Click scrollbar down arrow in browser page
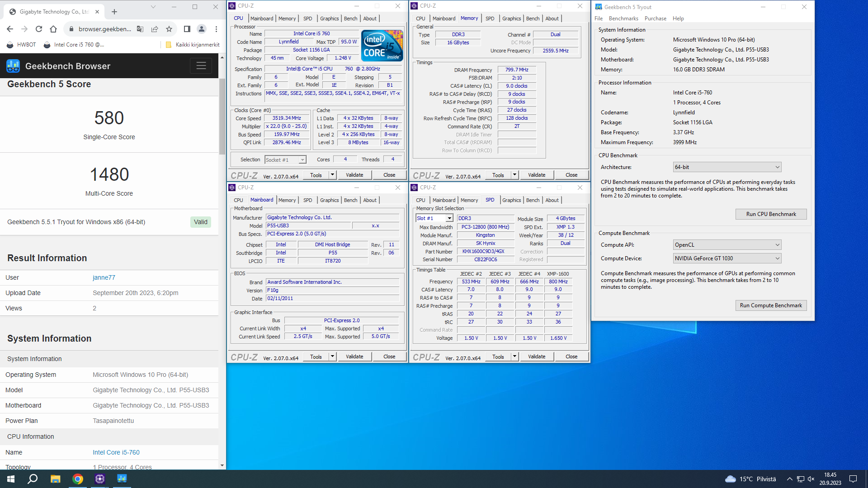This screenshot has height=488, width=868. coord(222,465)
